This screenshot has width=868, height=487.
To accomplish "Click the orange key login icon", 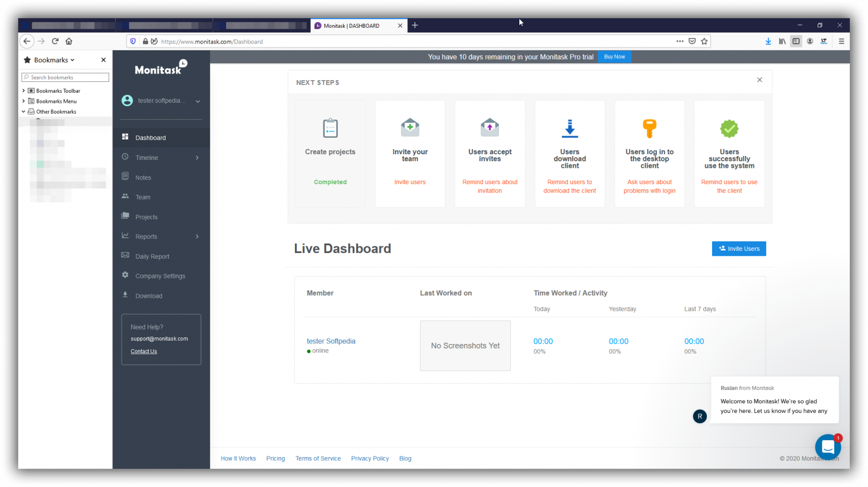I will point(649,129).
